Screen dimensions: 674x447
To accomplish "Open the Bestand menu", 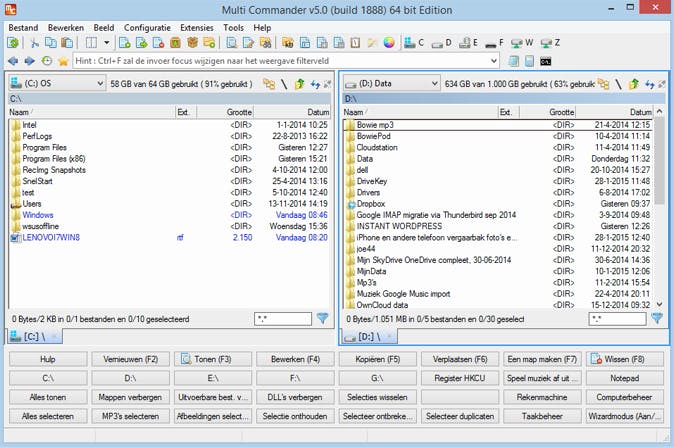I will pyautogui.click(x=23, y=28).
